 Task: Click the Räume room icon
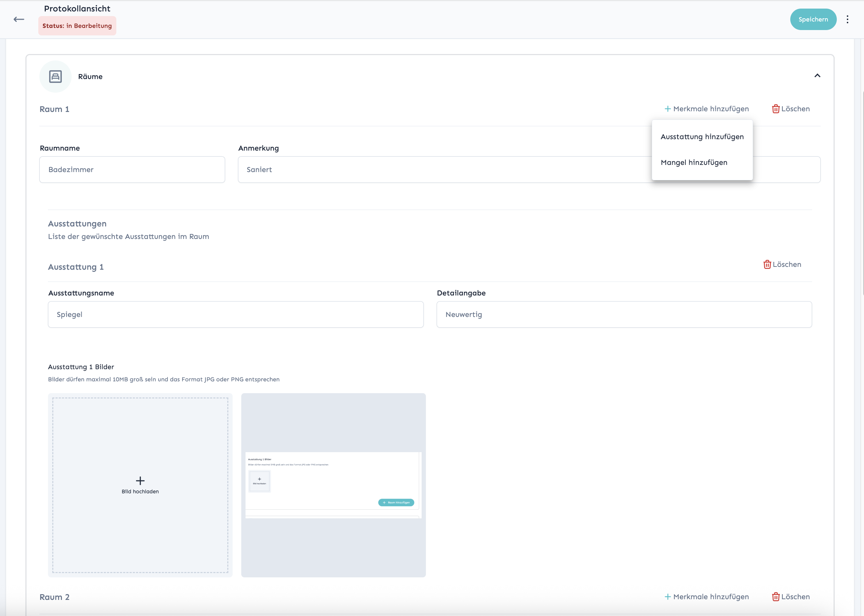click(x=55, y=76)
